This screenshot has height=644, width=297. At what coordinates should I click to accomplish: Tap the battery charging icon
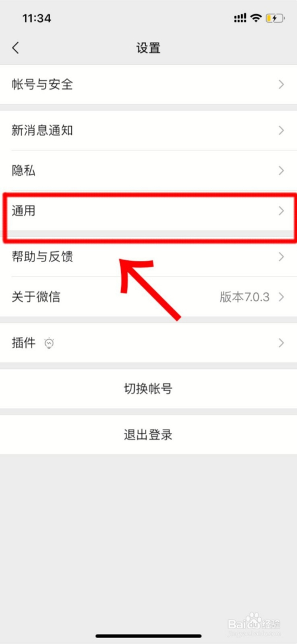pos(275,18)
